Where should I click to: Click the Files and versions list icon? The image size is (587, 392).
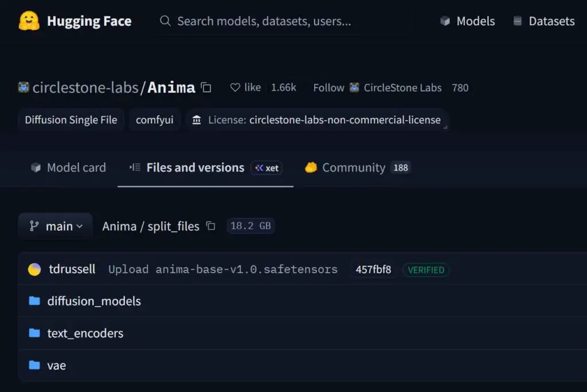pyautogui.click(x=135, y=167)
